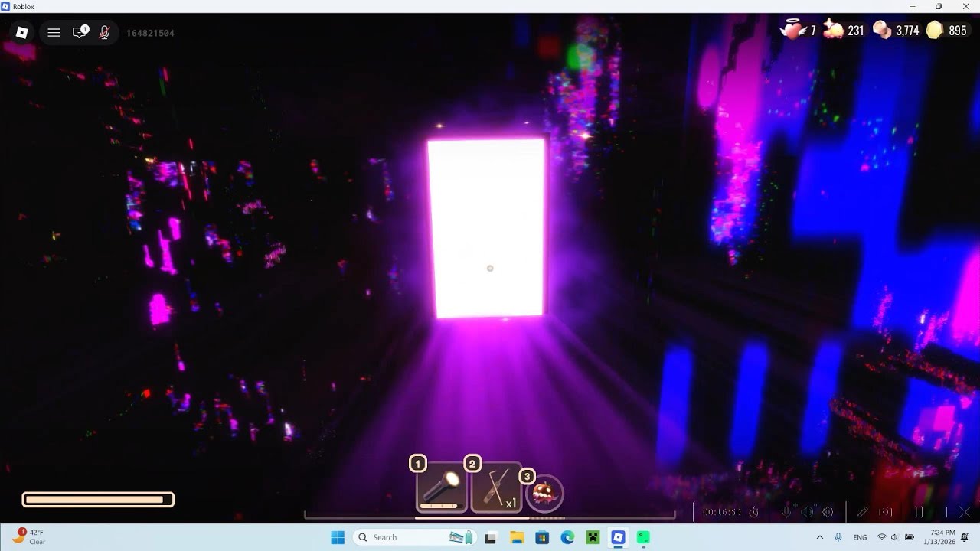Open the battery status tray icon

click(910, 537)
